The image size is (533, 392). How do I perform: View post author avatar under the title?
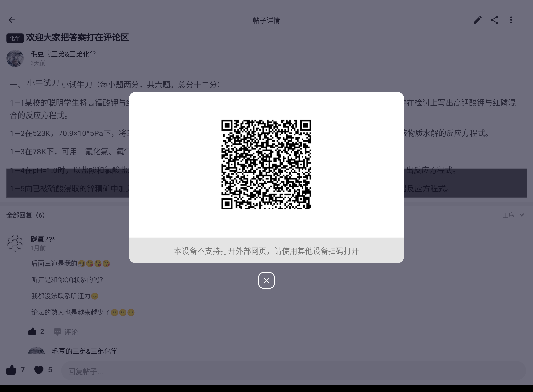click(15, 58)
